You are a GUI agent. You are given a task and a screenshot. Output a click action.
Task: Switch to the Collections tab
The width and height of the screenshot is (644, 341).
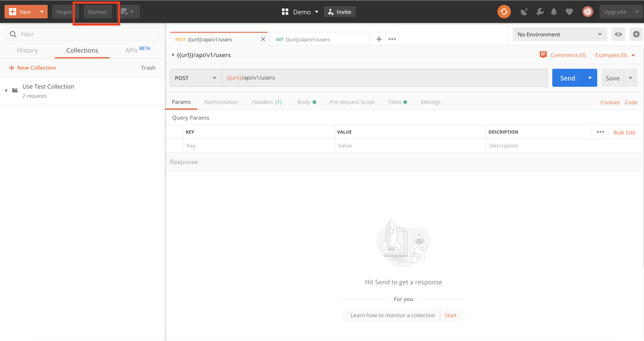pyautogui.click(x=82, y=50)
